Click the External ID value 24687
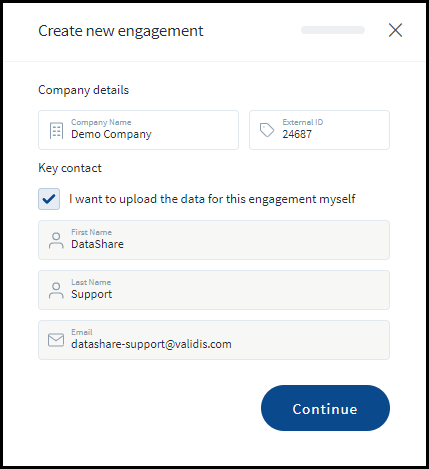429x469 pixels. [297, 134]
